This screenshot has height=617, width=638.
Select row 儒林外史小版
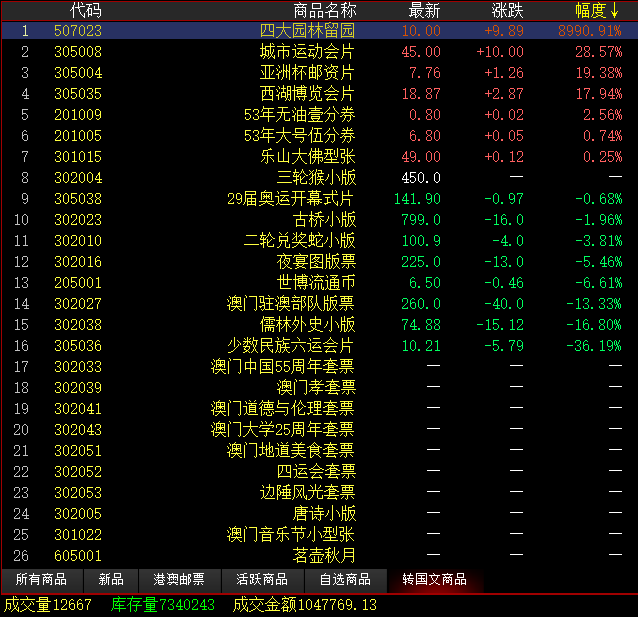(319, 325)
